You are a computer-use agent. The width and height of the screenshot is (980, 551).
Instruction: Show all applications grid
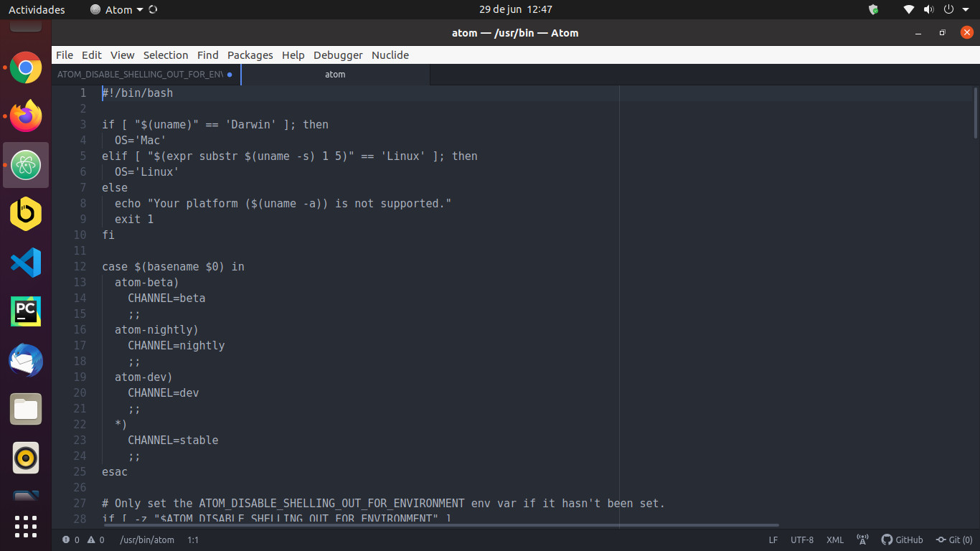(26, 527)
